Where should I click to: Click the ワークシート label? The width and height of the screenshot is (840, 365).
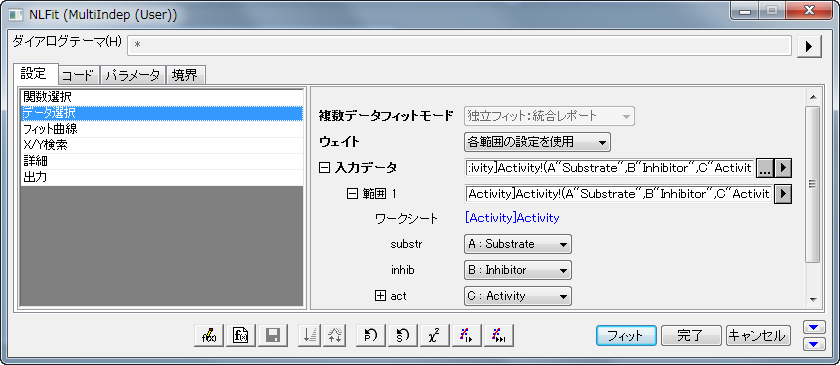click(407, 219)
